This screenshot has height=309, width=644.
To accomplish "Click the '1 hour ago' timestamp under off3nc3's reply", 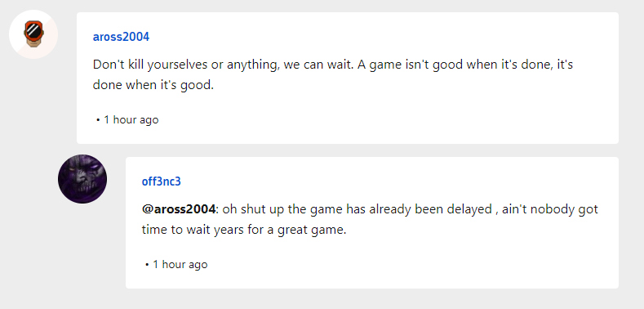I will [180, 264].
